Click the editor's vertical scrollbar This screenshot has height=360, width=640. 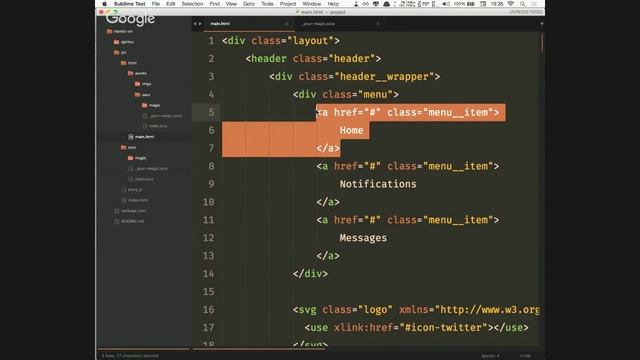pos(542,42)
